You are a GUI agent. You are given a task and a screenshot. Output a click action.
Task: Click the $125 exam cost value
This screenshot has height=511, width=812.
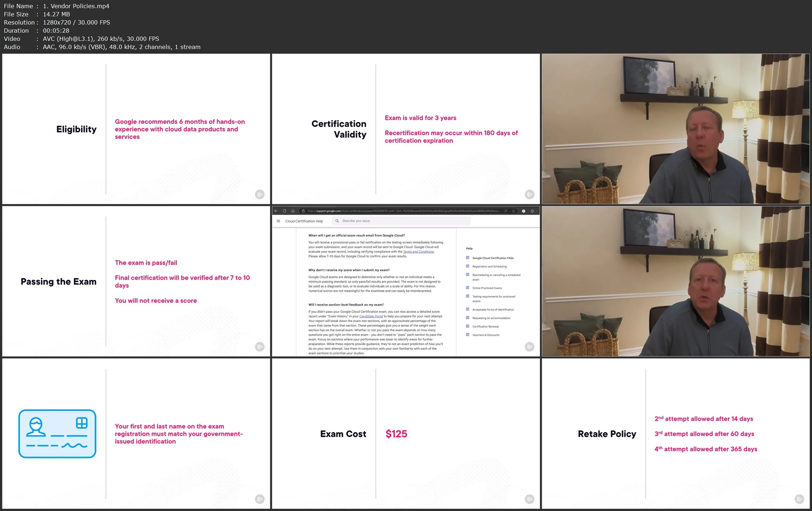click(396, 434)
